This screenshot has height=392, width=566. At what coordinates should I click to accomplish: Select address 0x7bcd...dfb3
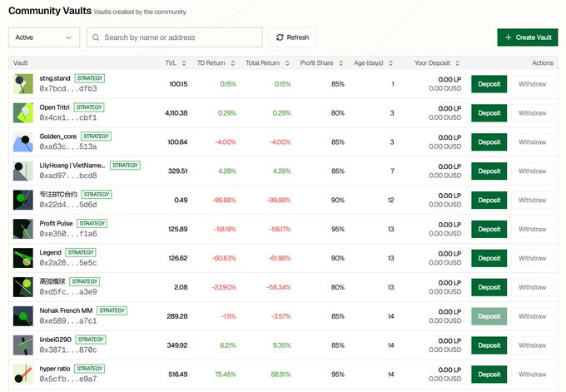tap(68, 88)
